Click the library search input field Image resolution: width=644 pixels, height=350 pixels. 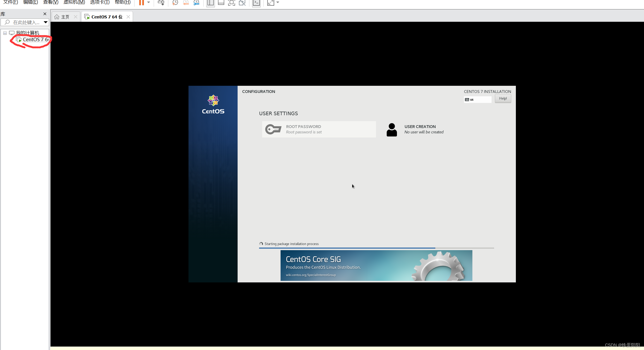click(x=26, y=23)
